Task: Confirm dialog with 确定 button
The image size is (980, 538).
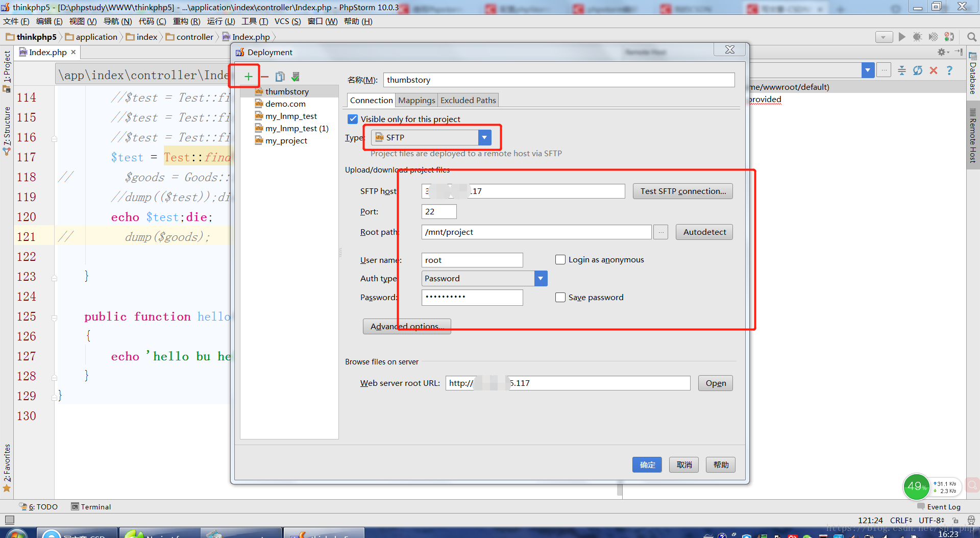Action: click(647, 465)
